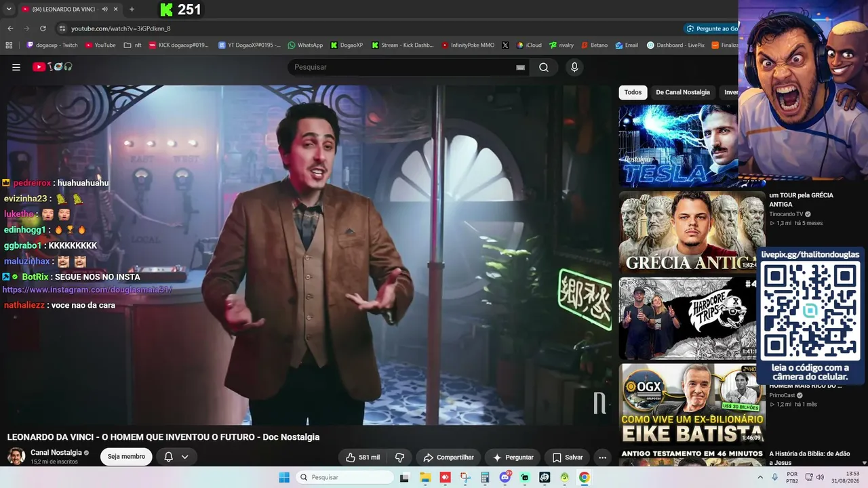Screen dimensions: 868x488
Task: Close the Leonardo da Vinci browser tab
Action: click(x=115, y=9)
